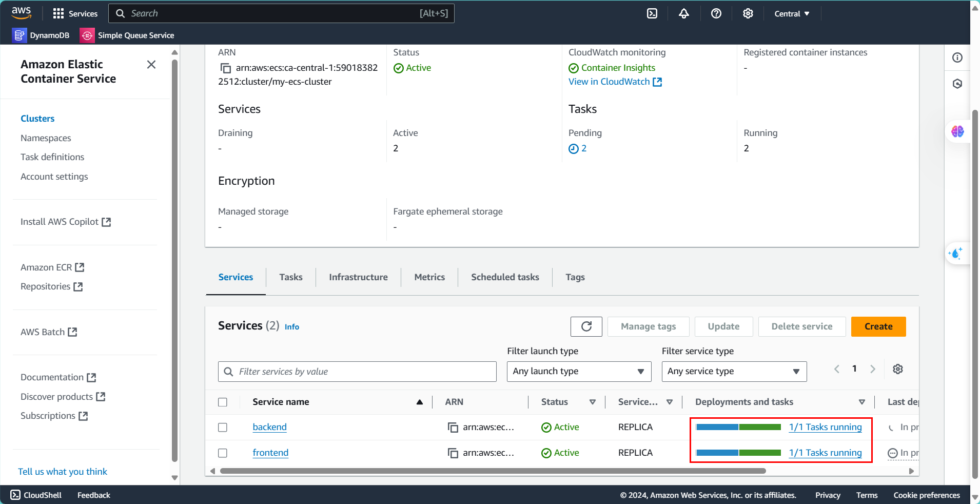Click the services table horizontal scrollbar

pos(493,471)
